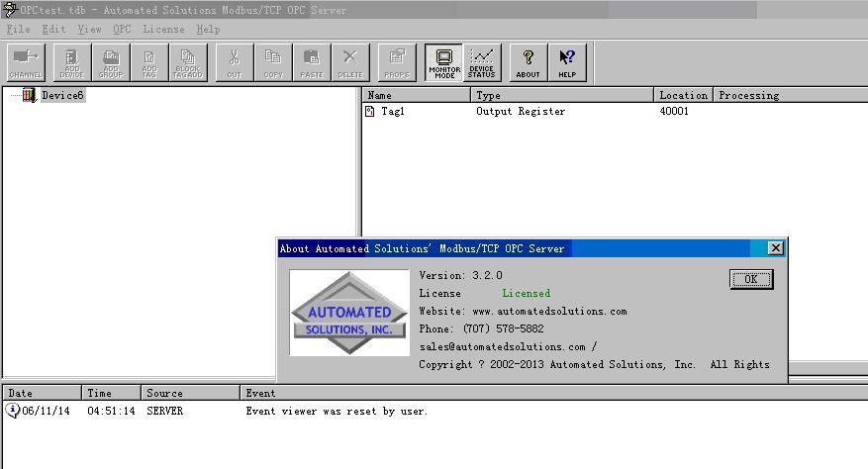Viewport: 868px width, 469px height.
Task: Click the sales@automatedsolutions.com email text
Action: [502, 346]
